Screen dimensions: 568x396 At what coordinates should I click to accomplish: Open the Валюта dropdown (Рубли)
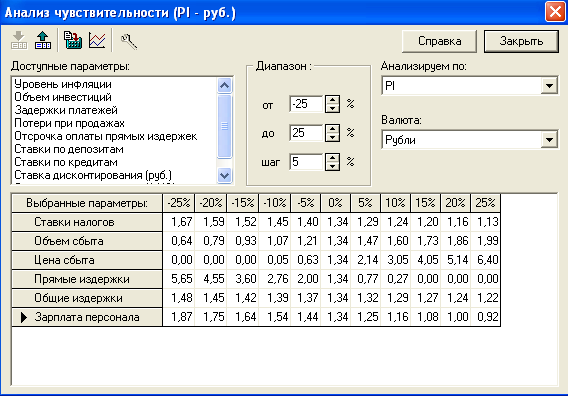point(549,140)
